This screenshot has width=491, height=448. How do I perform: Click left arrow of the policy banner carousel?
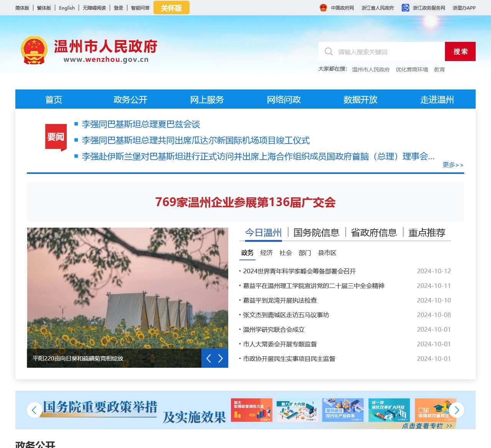tap(34, 410)
